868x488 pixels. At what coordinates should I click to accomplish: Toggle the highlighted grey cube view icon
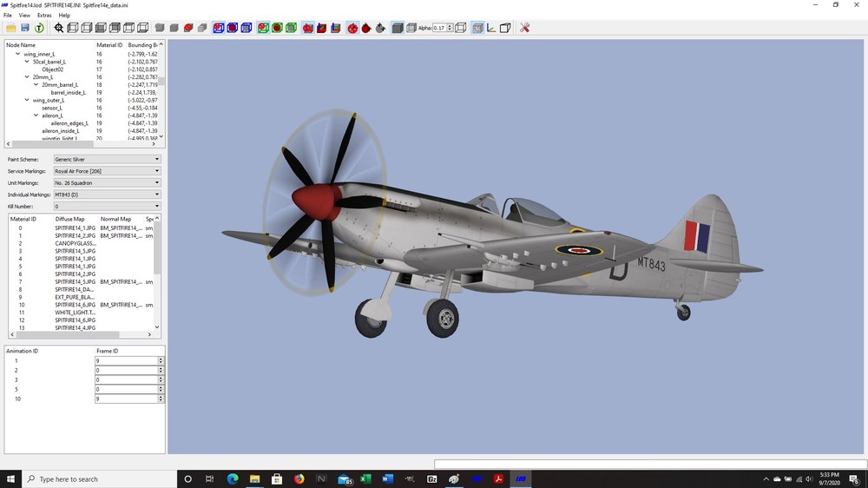pos(477,28)
